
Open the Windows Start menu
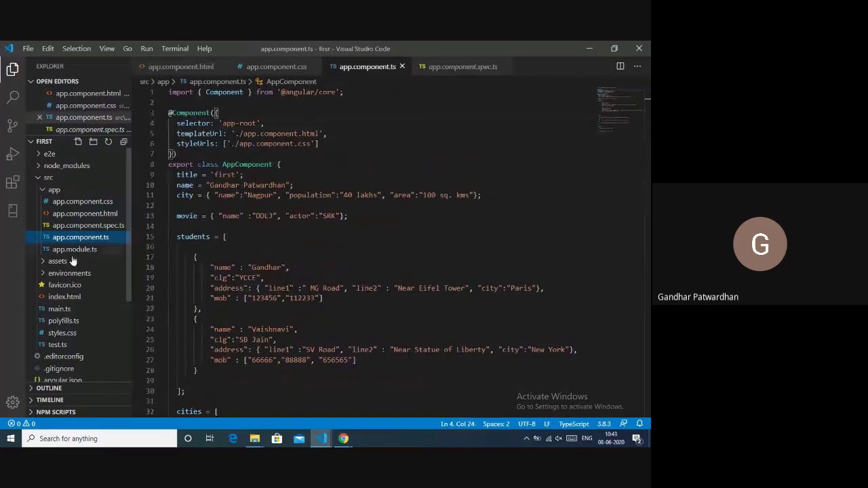[x=10, y=439]
